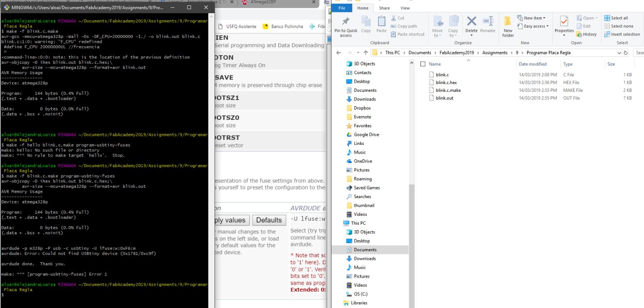Open Contacts in the navigation pane
This screenshot has width=644, height=308.
pyautogui.click(x=358, y=72)
